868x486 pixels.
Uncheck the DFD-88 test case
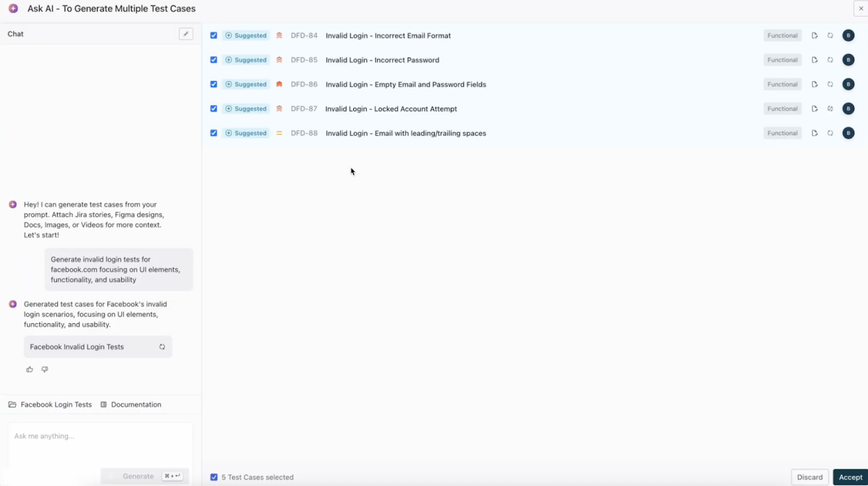[214, 133]
